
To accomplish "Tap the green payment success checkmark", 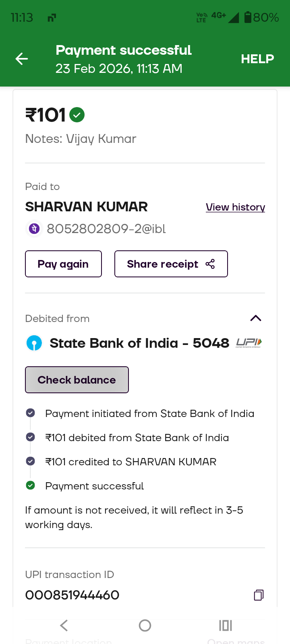I will pos(77,115).
